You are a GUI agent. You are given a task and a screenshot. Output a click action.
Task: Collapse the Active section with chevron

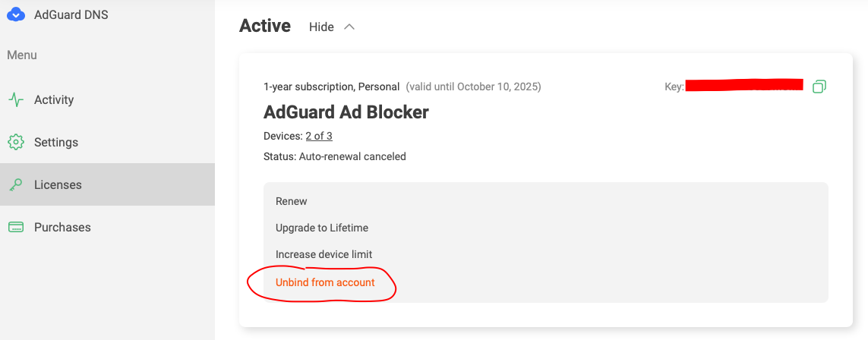pos(349,27)
